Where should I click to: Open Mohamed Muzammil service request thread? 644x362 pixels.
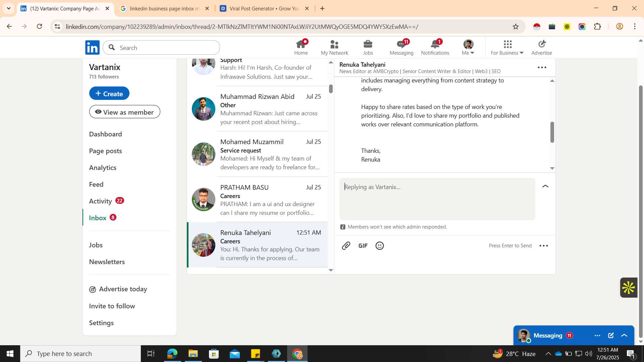[x=257, y=154]
